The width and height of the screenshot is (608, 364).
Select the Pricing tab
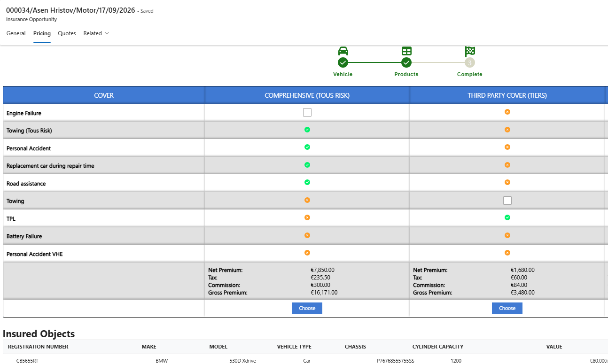coord(42,33)
